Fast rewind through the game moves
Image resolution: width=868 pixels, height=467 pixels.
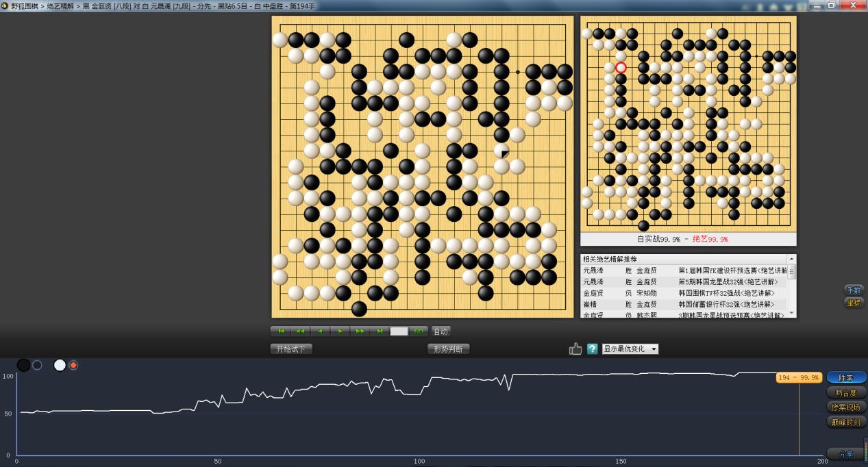[x=301, y=331]
